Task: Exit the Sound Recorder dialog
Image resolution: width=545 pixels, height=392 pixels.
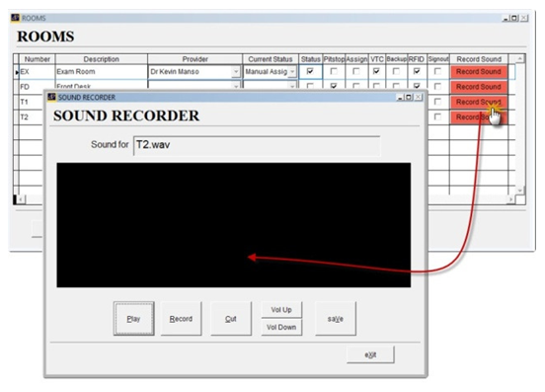Action: [370, 354]
